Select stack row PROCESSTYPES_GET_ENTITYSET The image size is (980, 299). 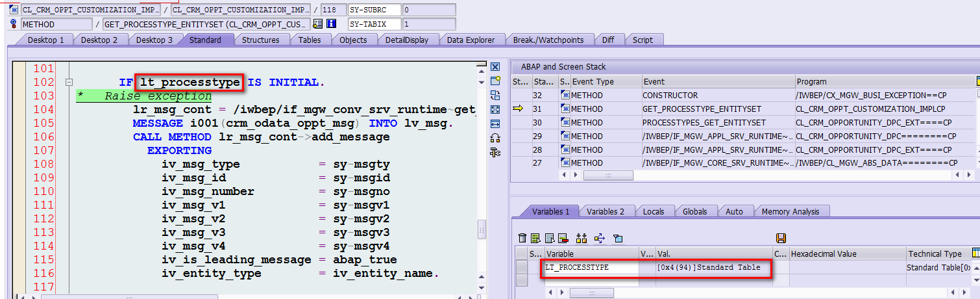coord(744,122)
